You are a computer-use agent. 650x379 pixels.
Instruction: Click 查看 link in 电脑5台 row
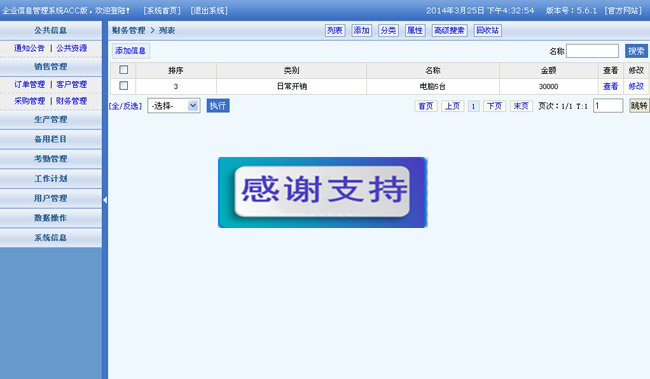pos(611,86)
